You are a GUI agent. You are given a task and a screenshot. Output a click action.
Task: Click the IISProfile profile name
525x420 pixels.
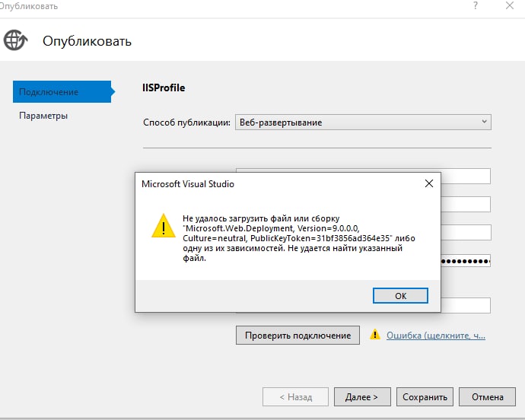click(x=164, y=87)
